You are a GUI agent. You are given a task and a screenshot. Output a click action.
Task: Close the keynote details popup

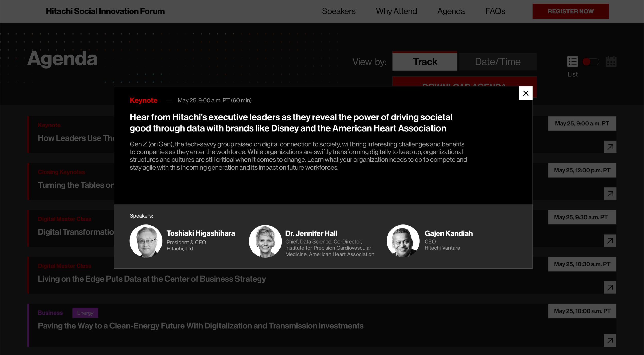tap(526, 93)
